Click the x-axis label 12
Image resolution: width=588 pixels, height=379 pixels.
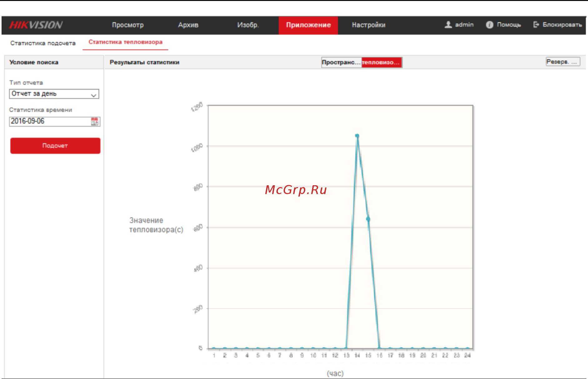pyautogui.click(x=335, y=356)
